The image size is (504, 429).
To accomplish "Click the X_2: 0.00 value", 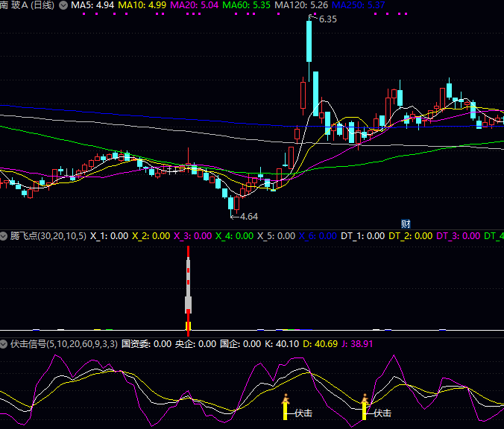I will (151, 236).
